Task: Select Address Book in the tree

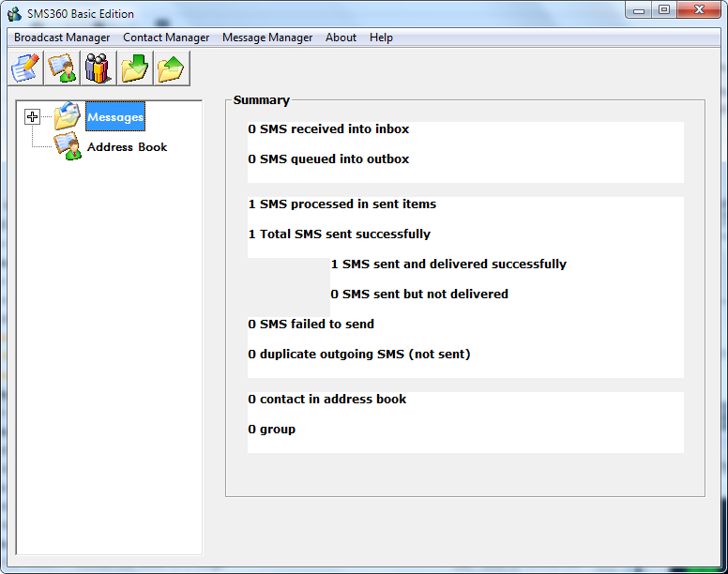Action: click(x=127, y=147)
